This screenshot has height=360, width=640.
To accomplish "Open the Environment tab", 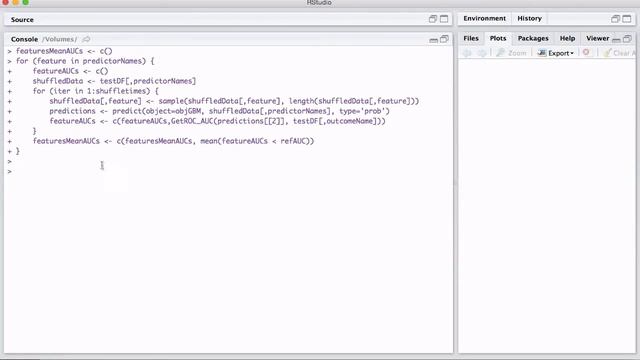I will coord(484,18).
